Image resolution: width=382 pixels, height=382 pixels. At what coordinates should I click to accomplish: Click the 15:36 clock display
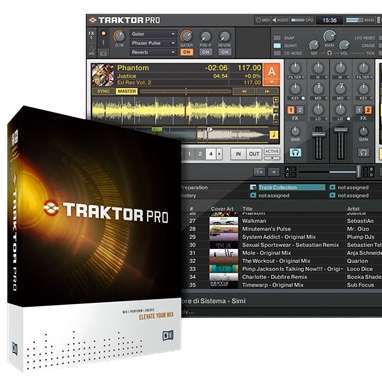point(329,20)
